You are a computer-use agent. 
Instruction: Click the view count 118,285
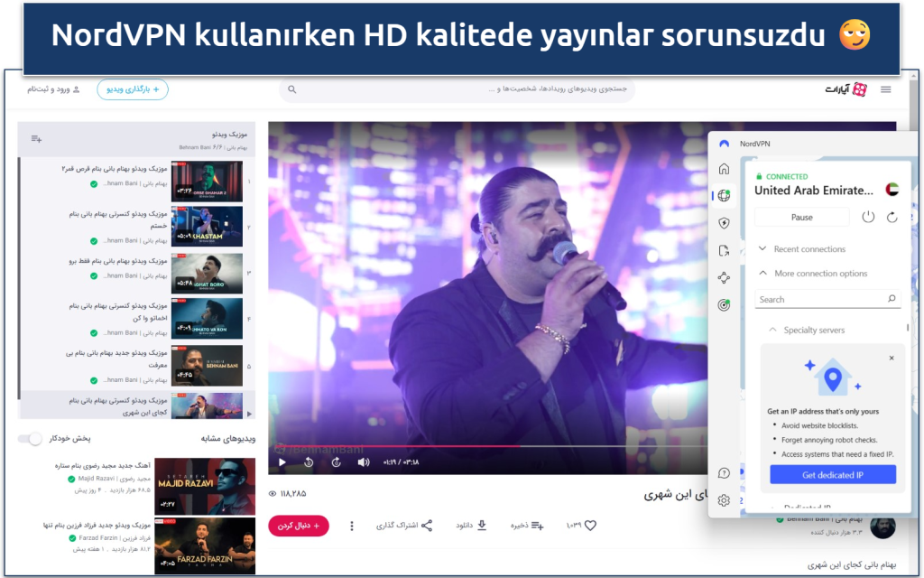288,494
